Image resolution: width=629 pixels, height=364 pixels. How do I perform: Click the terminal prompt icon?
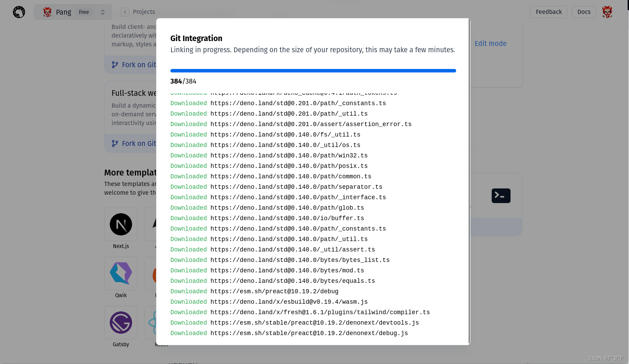point(501,196)
